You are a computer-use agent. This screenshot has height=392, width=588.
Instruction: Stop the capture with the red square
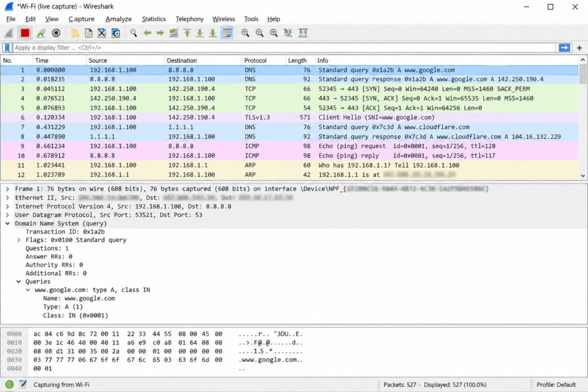coord(25,33)
